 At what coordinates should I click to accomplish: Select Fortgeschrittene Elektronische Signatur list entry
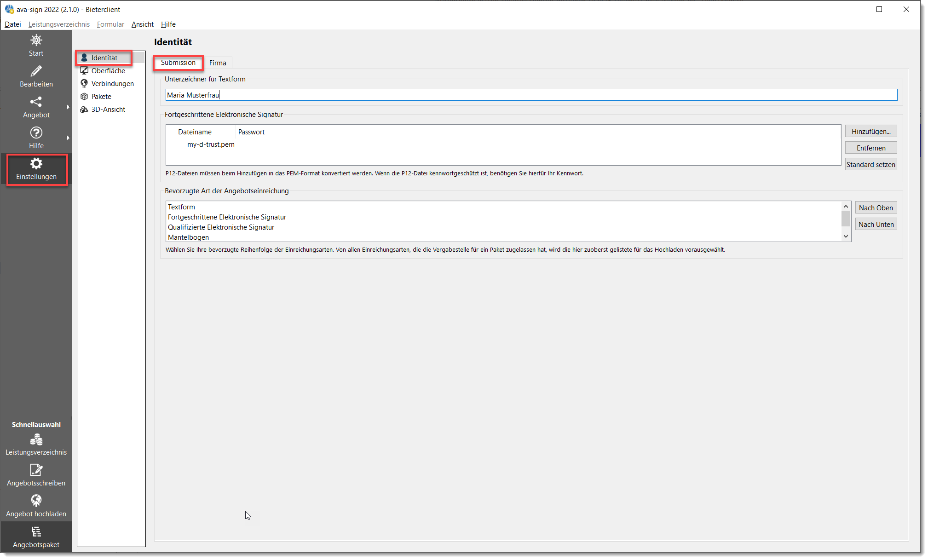click(503, 217)
